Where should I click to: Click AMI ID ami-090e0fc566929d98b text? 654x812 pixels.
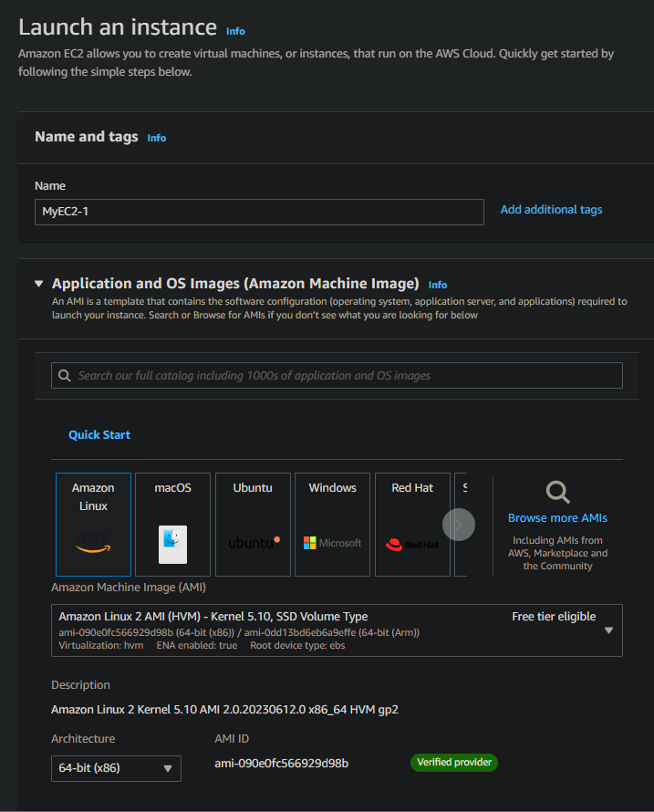[282, 764]
